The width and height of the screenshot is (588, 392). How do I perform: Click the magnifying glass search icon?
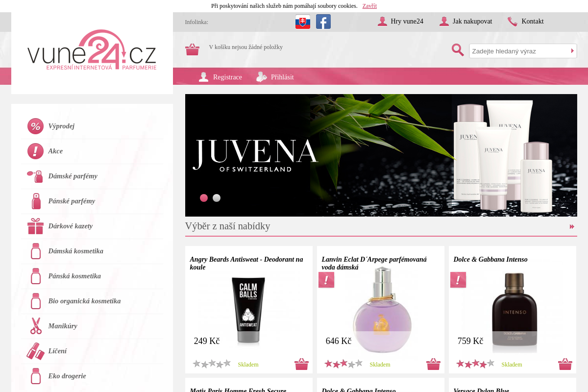click(458, 50)
